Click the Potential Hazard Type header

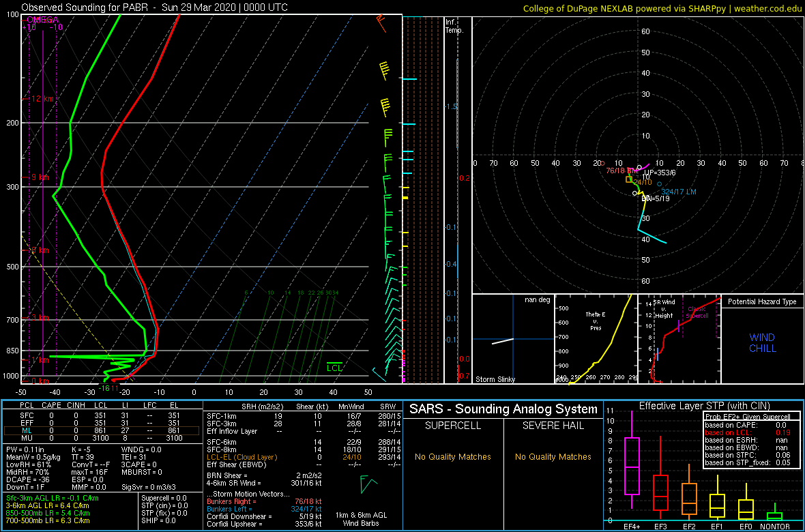763,301
